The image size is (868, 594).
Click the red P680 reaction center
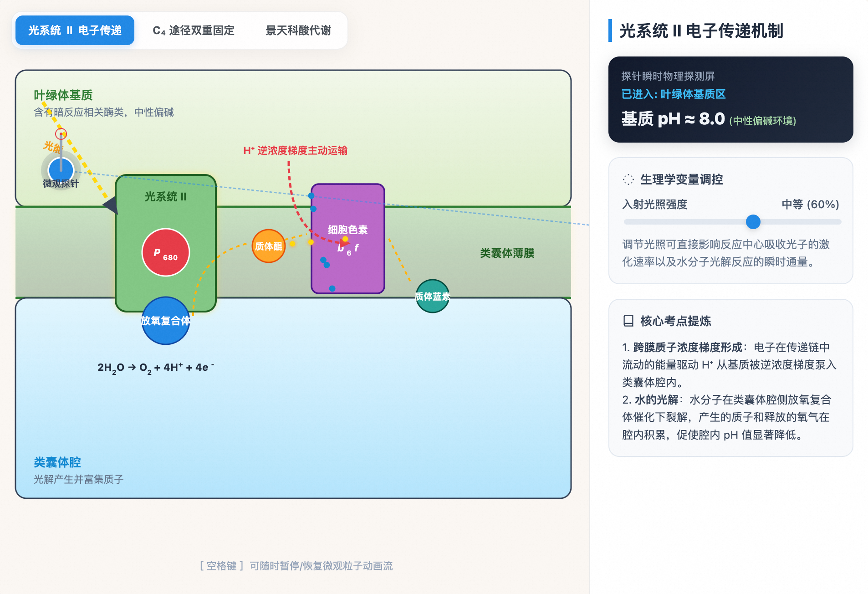click(x=166, y=252)
